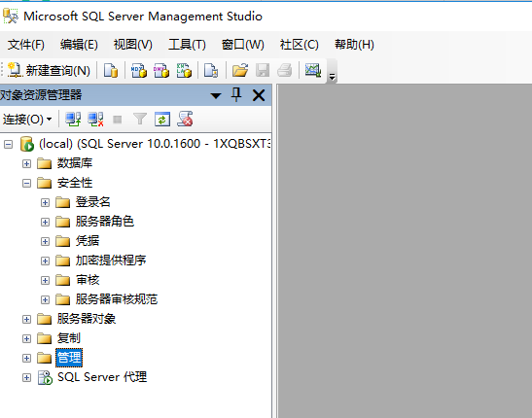
Task: Click the filter funnel icon
Action: (x=140, y=120)
